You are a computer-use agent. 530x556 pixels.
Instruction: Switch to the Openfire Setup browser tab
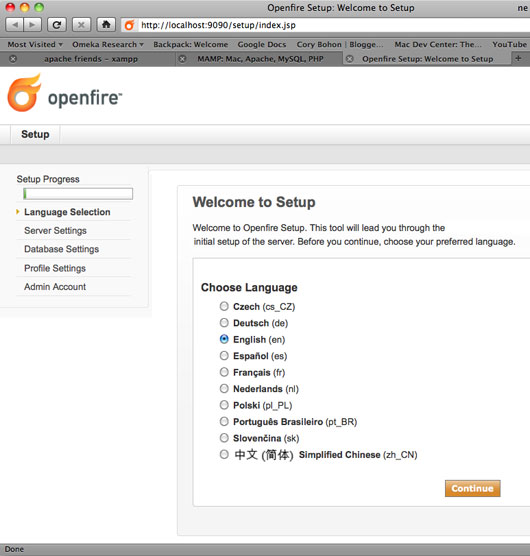(x=428, y=59)
